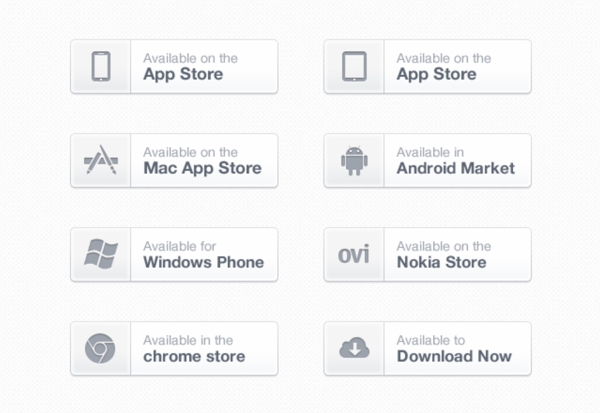Viewport: 600px width, 413px height.
Task: Tap the Android robot icon
Action: pyautogui.click(x=354, y=160)
